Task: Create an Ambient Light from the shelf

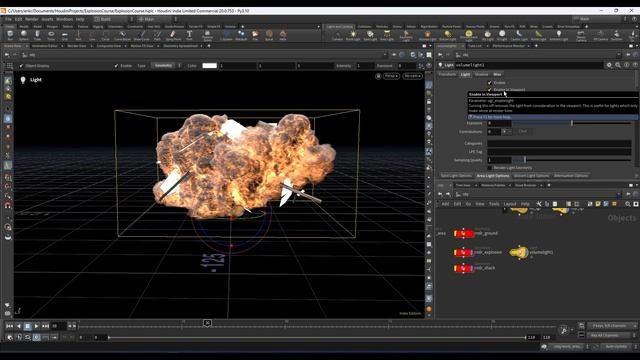Action: click(559, 36)
